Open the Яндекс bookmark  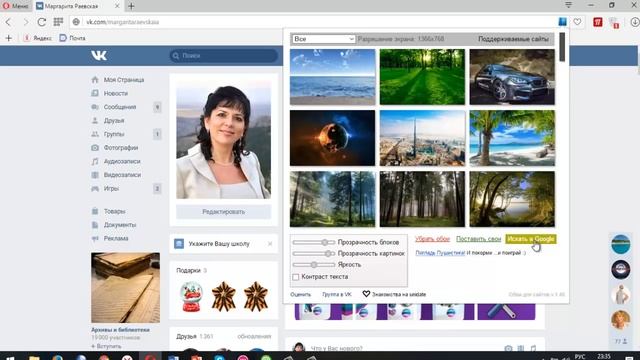[x=38, y=38]
